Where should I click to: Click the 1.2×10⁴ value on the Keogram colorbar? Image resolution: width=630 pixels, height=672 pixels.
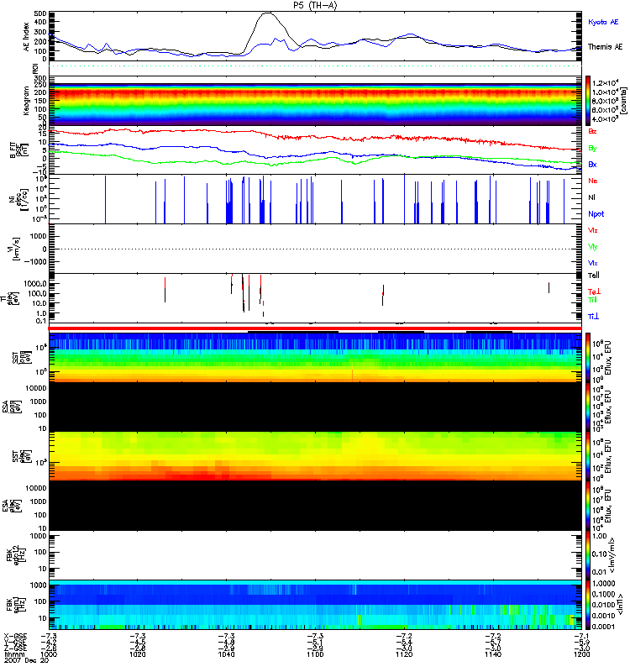coord(605,82)
